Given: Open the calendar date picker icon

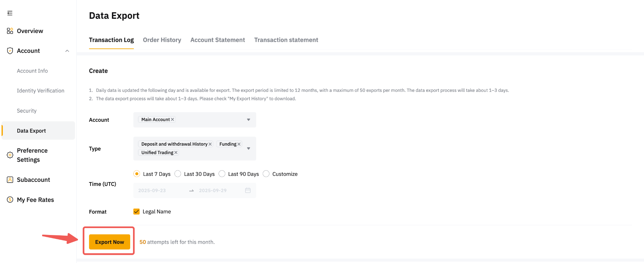Looking at the screenshot, I should (x=248, y=190).
